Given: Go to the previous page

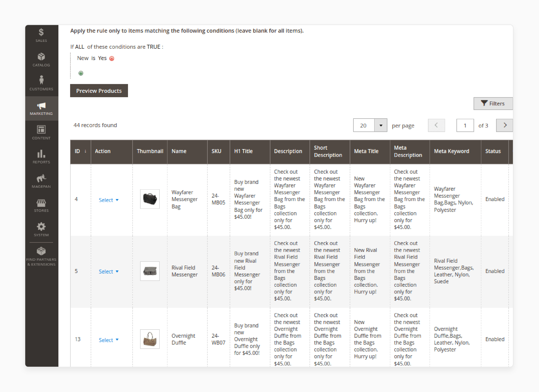Looking at the screenshot, I should [436, 125].
